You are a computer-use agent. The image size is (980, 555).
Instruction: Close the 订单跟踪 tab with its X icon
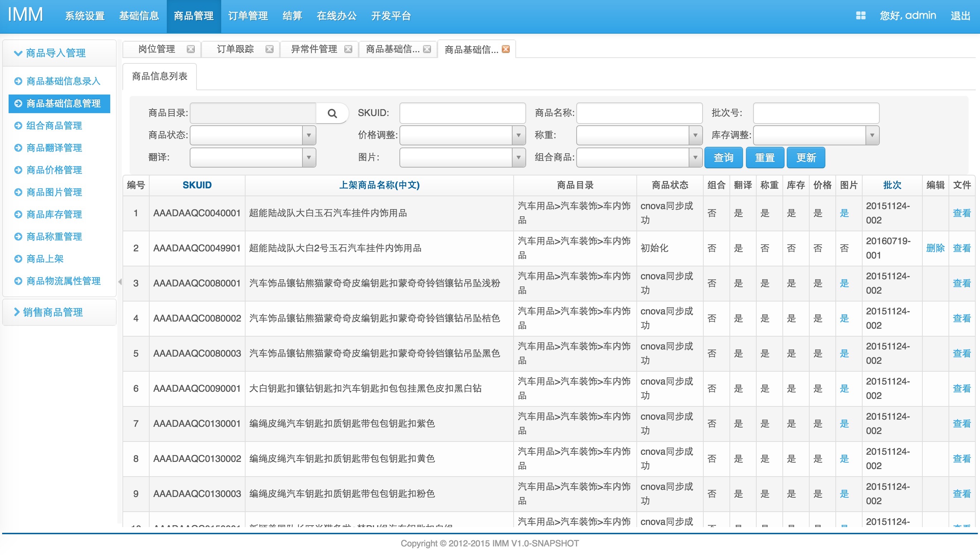270,49
